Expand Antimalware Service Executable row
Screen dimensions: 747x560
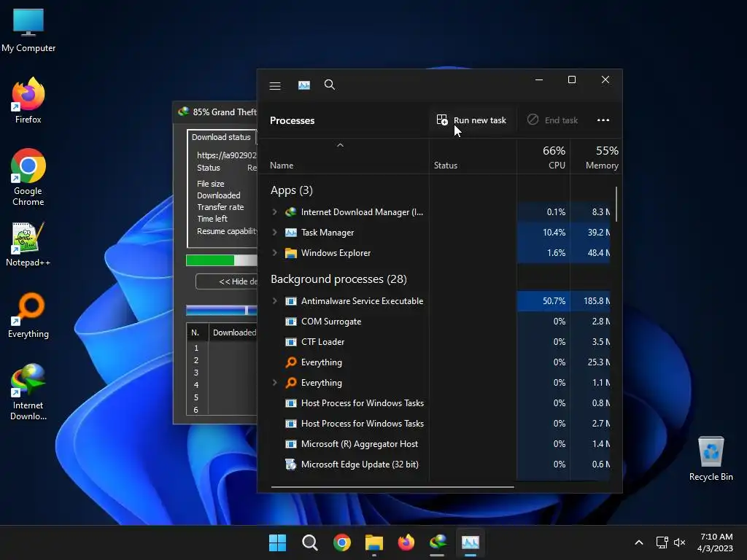[274, 301]
